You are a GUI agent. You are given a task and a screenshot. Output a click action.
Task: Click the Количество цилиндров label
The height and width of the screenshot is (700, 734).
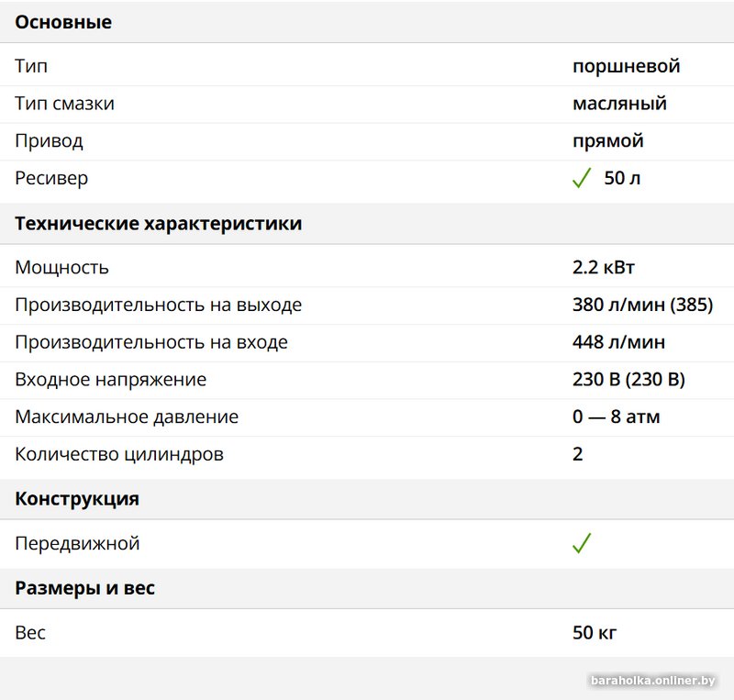[118, 454]
